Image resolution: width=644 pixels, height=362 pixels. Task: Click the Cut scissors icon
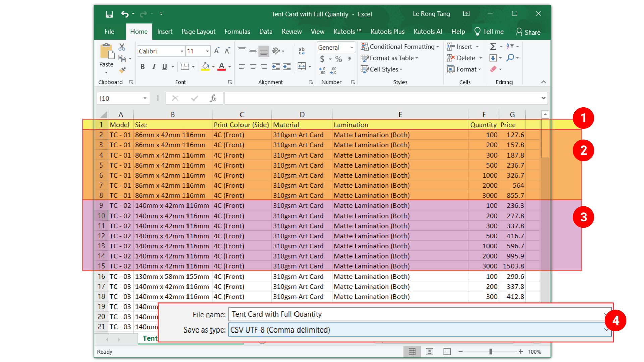pyautogui.click(x=122, y=47)
